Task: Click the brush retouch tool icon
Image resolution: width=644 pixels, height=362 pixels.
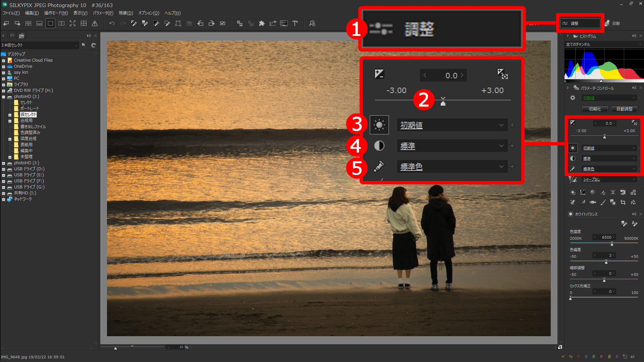Action: (603, 202)
